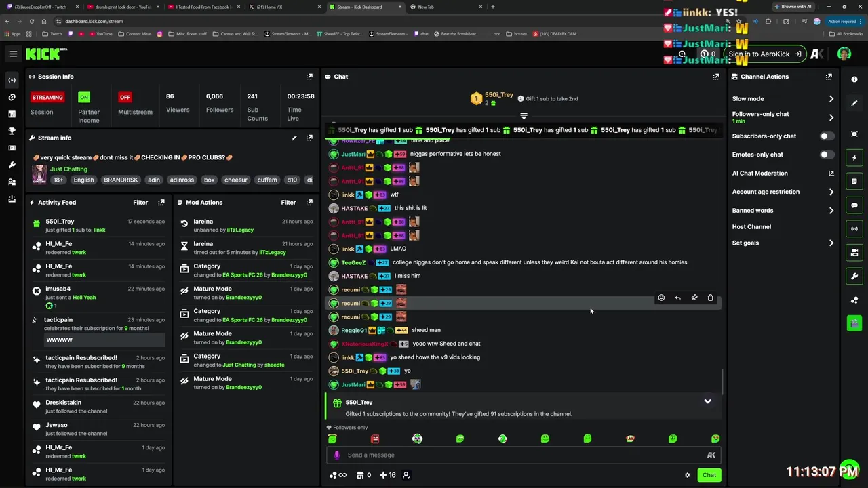The width and height of the screenshot is (868, 488).
Task: Click Browse with AI button
Action: 792,7
